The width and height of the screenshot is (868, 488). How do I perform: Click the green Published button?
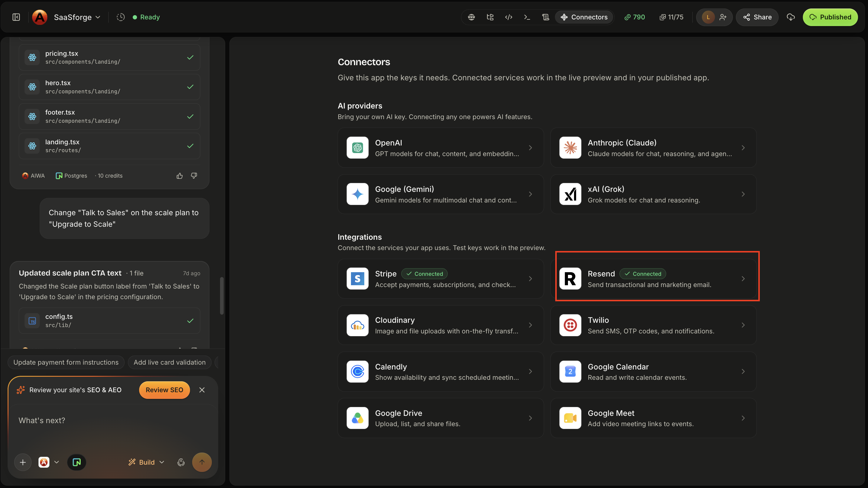(x=830, y=17)
